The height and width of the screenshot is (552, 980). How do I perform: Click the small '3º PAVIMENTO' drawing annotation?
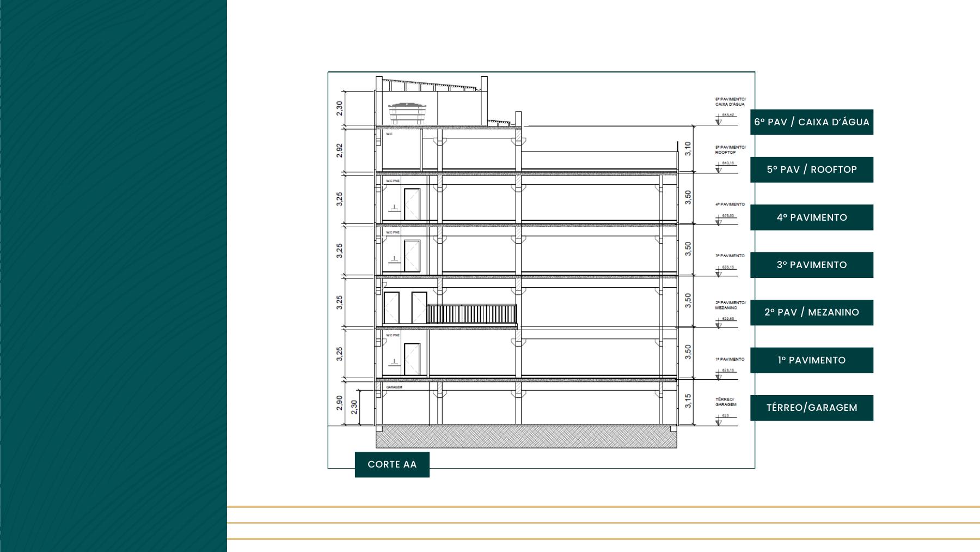click(730, 256)
